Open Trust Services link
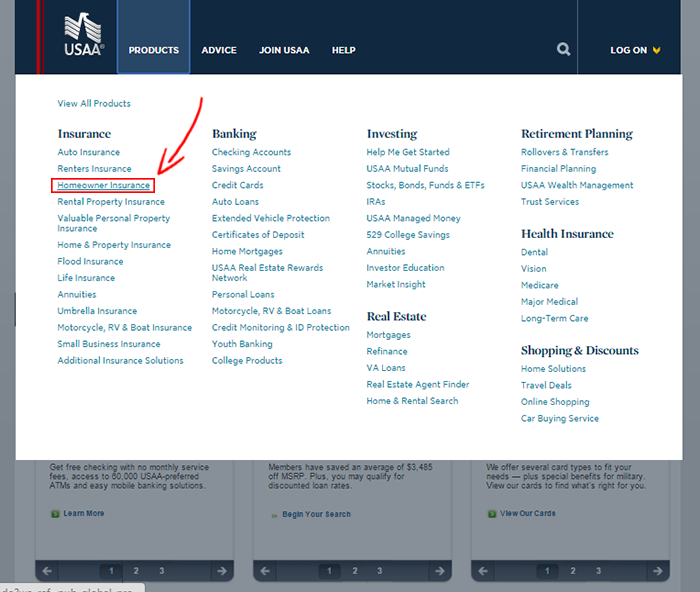 pos(550,202)
